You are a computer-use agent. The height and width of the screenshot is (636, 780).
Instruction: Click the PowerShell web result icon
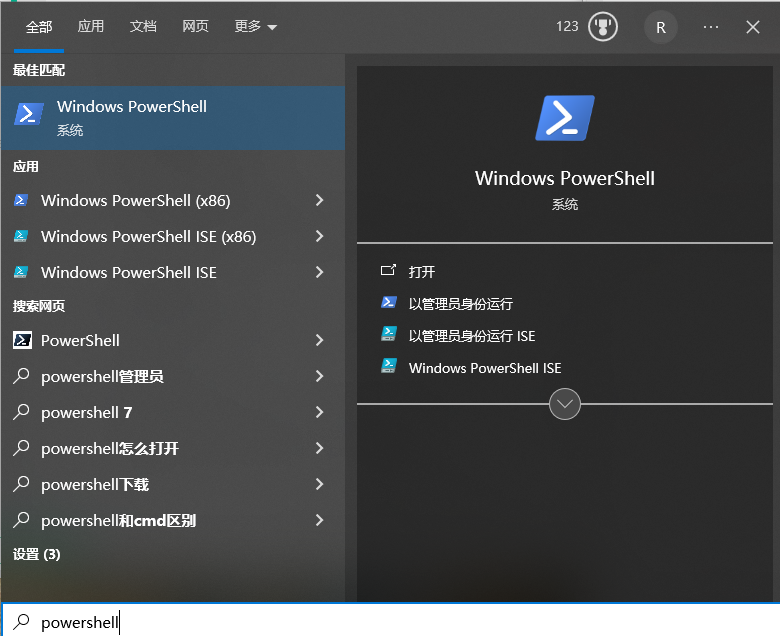pyautogui.click(x=22, y=340)
